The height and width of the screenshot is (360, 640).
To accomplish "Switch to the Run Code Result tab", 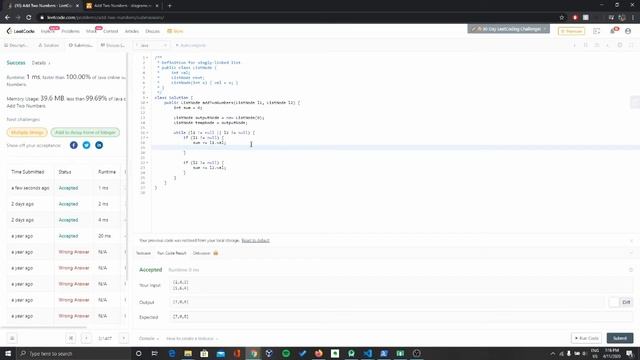I will point(171,253).
